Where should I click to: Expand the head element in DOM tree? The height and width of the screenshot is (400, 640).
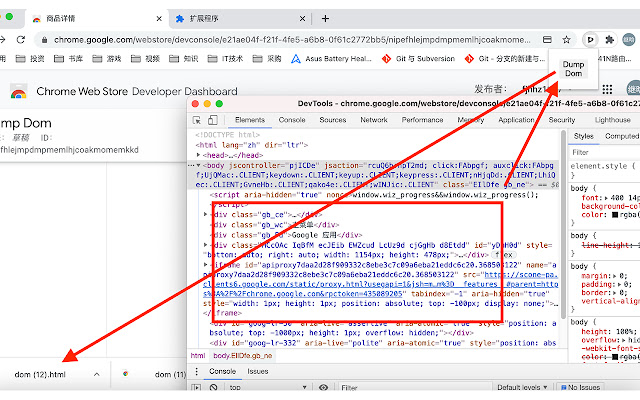198,155
